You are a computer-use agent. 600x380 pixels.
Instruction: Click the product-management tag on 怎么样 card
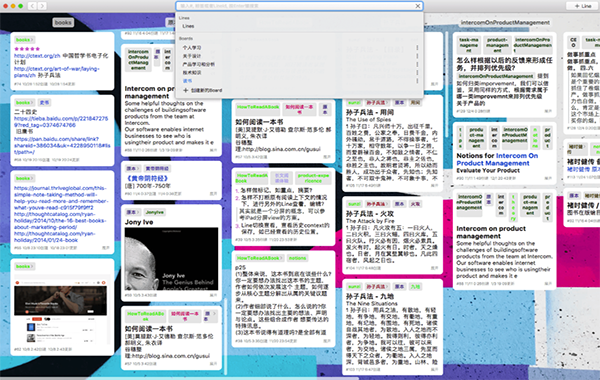tap(497, 45)
